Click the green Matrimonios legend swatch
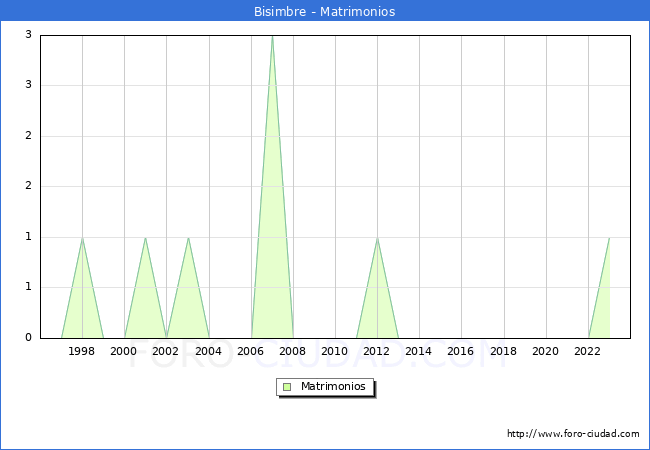650x450 pixels. click(x=287, y=387)
